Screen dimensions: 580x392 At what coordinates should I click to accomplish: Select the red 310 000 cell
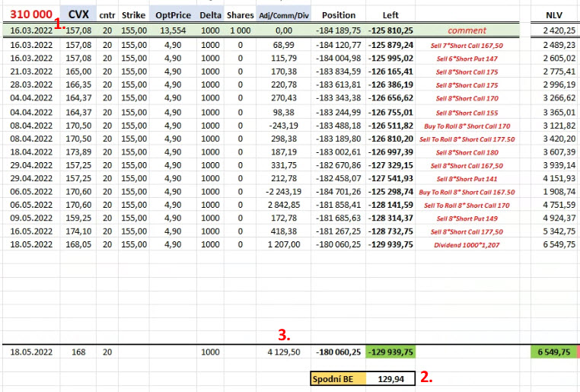coord(30,14)
